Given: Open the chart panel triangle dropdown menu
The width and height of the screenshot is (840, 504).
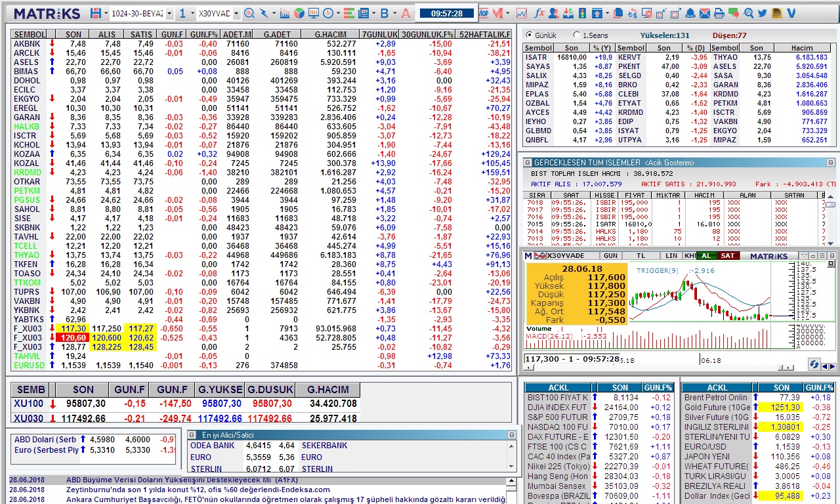Looking at the screenshot, I should [804, 255].
